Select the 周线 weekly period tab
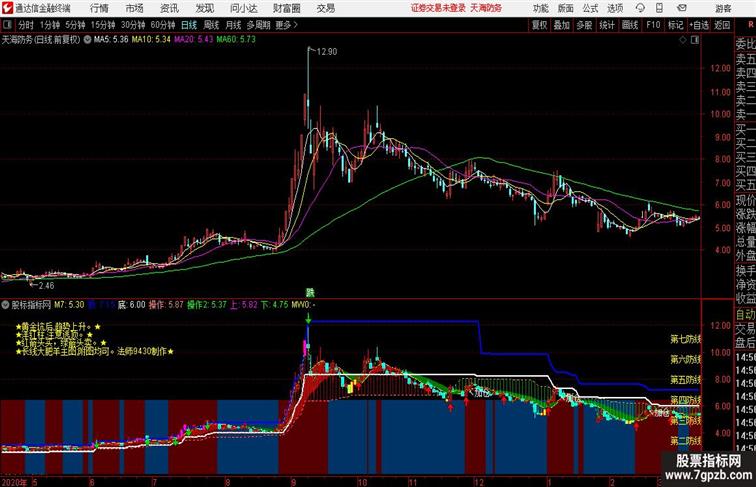Image resolution: width=756 pixels, height=487 pixels. click(211, 25)
